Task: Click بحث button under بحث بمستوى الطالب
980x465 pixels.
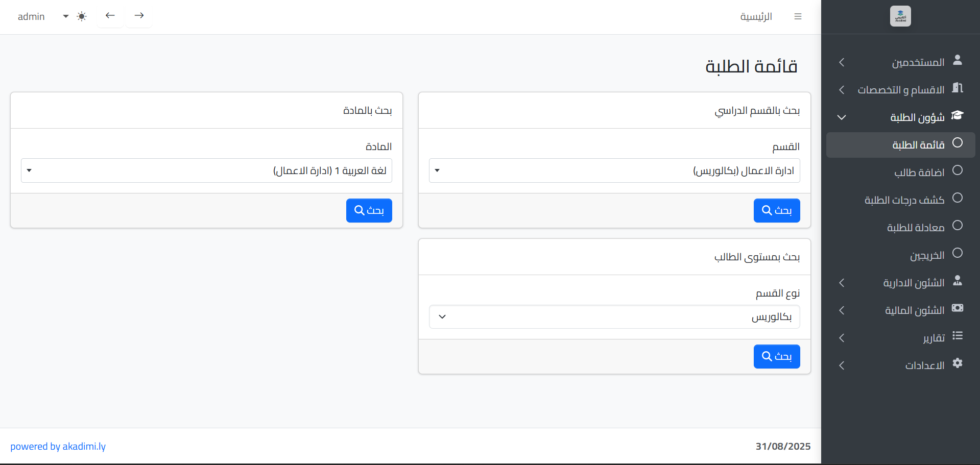Action: pos(776,356)
